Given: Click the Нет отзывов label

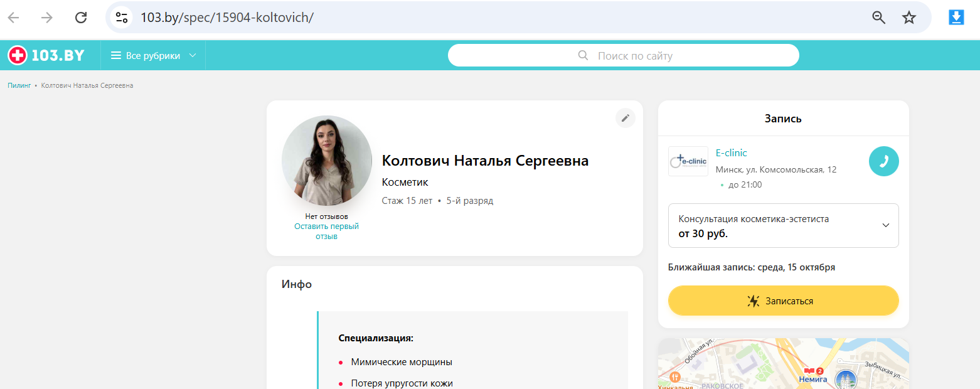Looking at the screenshot, I should (x=326, y=216).
